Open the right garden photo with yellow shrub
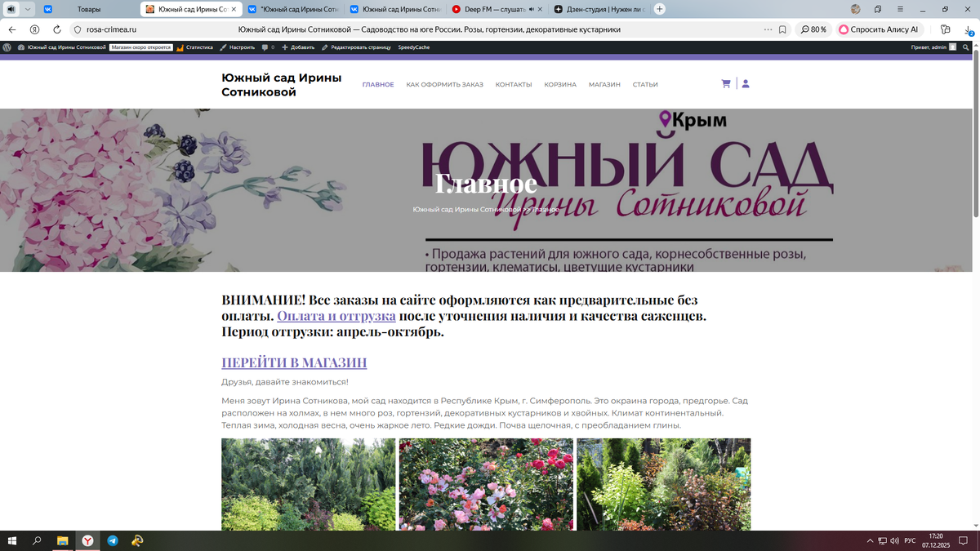The width and height of the screenshot is (980, 551). [663, 484]
